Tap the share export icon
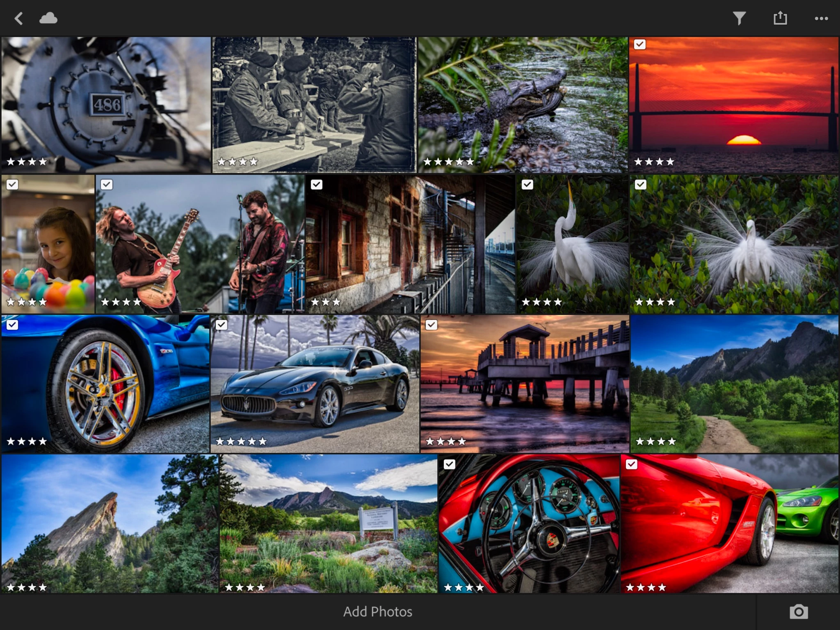 click(x=780, y=18)
